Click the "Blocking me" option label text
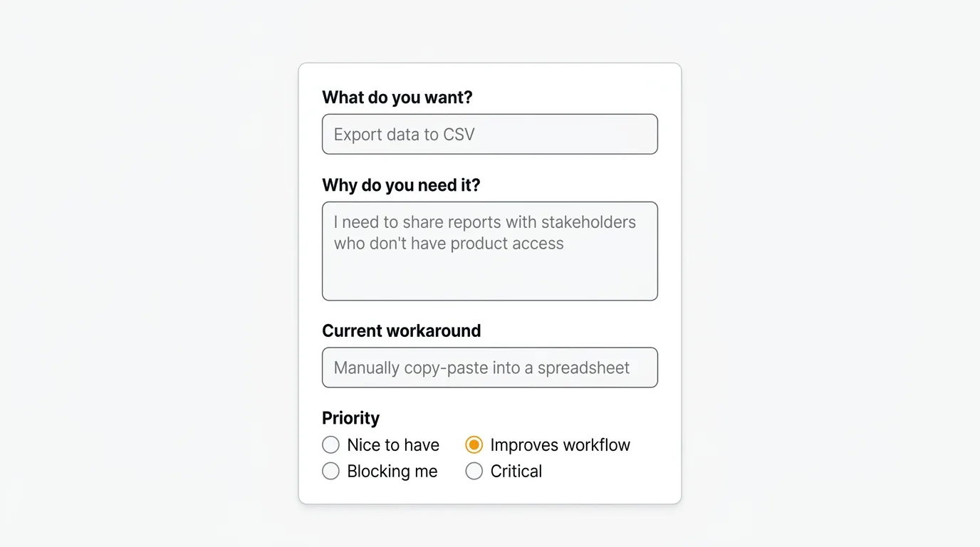 392,472
